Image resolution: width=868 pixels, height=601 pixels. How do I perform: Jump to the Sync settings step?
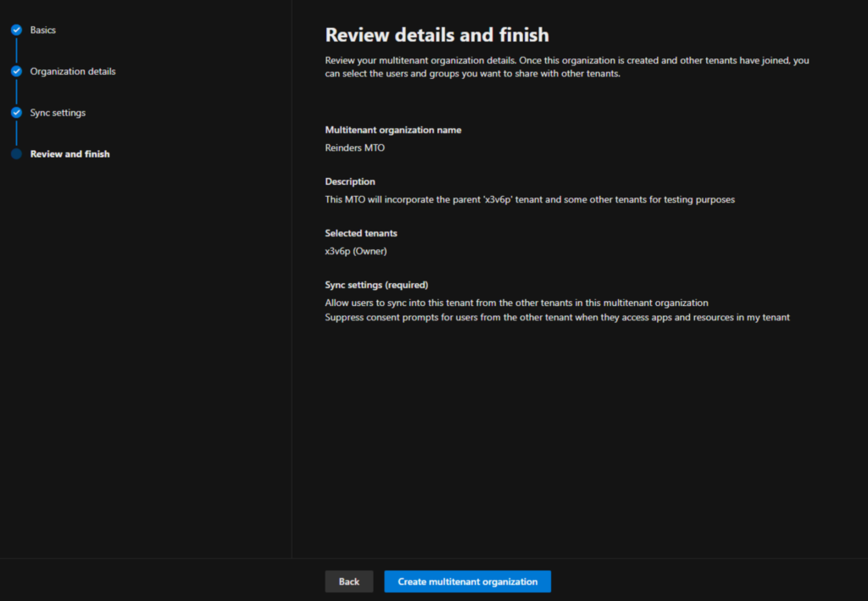pos(58,113)
